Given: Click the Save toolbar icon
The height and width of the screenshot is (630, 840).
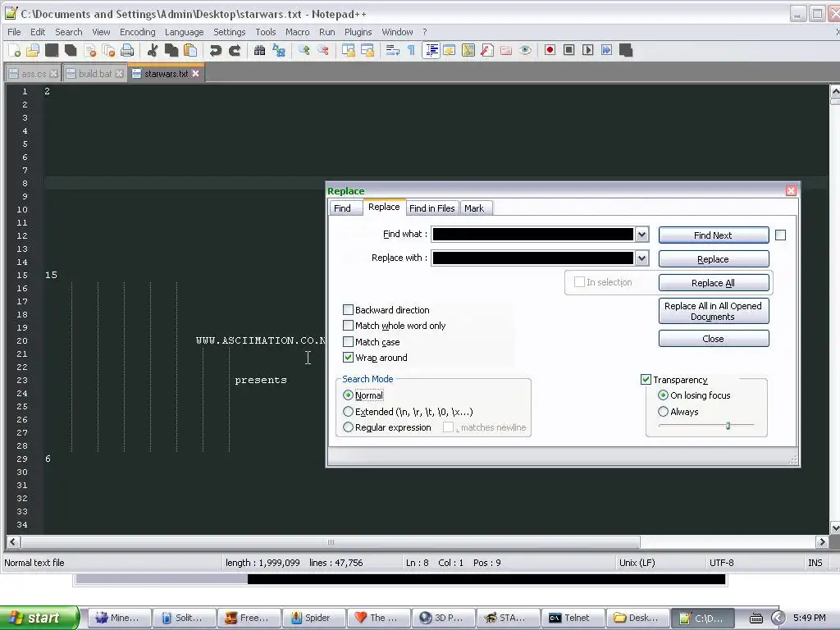Looking at the screenshot, I should pyautogui.click(x=52, y=50).
